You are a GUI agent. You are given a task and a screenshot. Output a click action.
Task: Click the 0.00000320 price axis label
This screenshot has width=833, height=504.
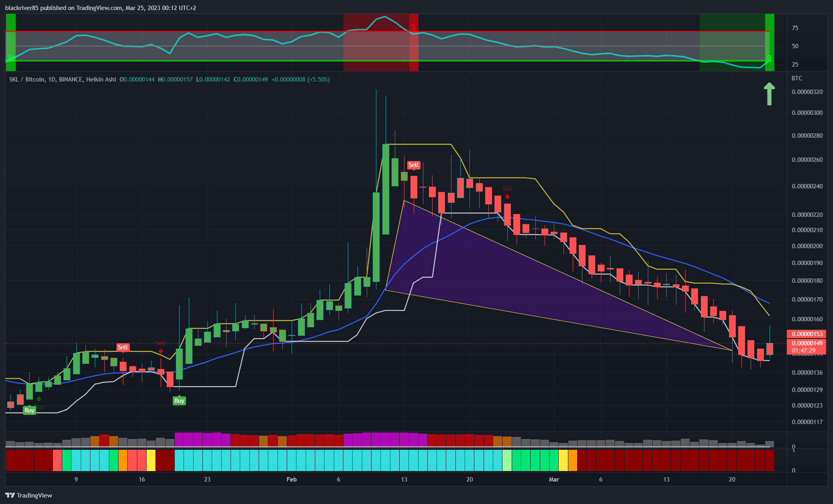(807, 92)
